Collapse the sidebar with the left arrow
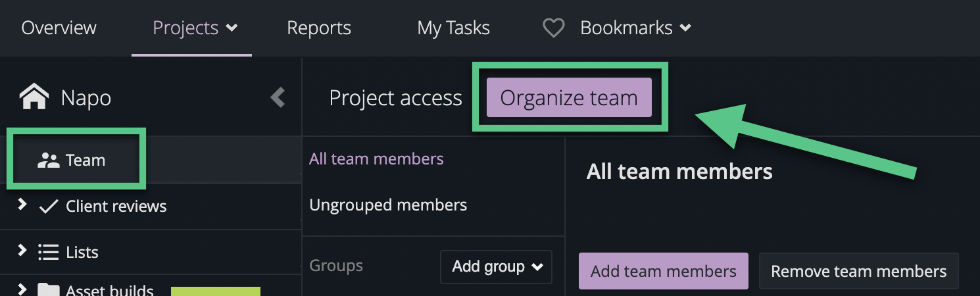 pos(278,98)
